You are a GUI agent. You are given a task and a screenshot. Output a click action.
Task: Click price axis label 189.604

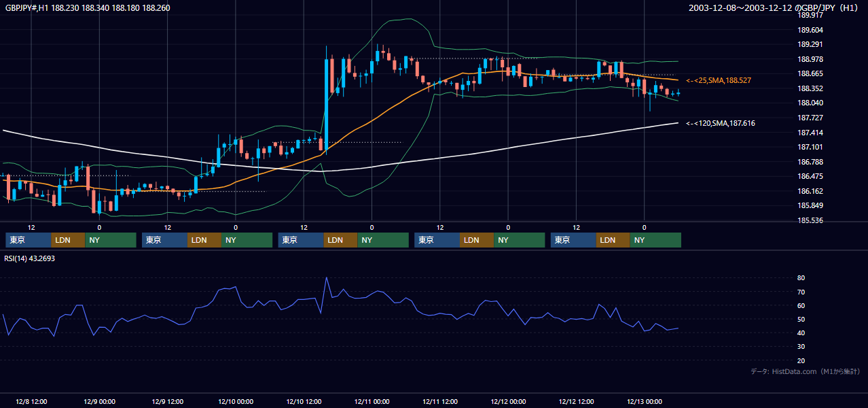812,30
